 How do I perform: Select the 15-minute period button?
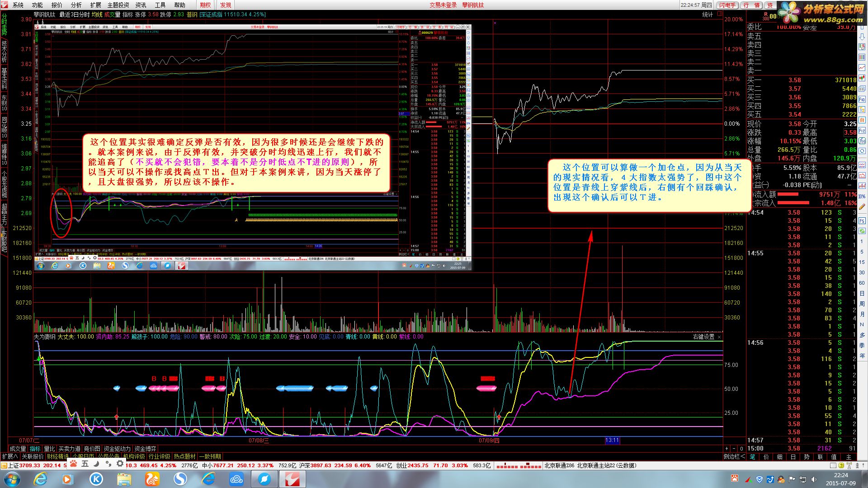tap(862, 262)
